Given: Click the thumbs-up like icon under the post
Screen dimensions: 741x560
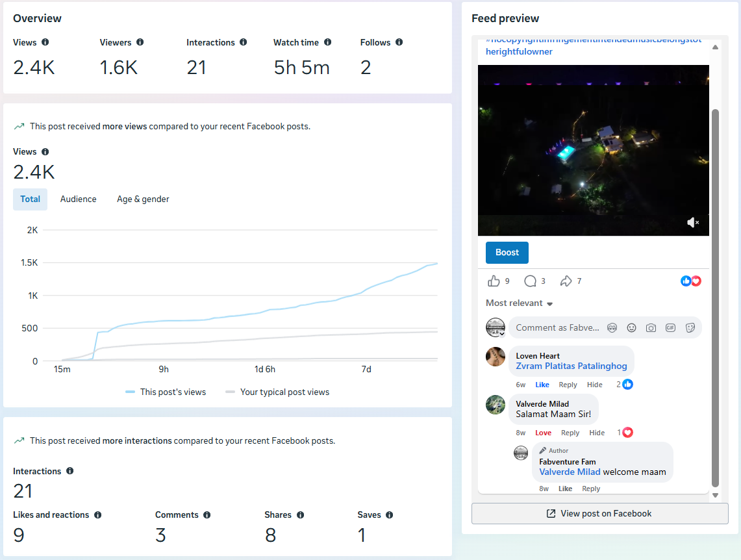Looking at the screenshot, I should [x=494, y=281].
